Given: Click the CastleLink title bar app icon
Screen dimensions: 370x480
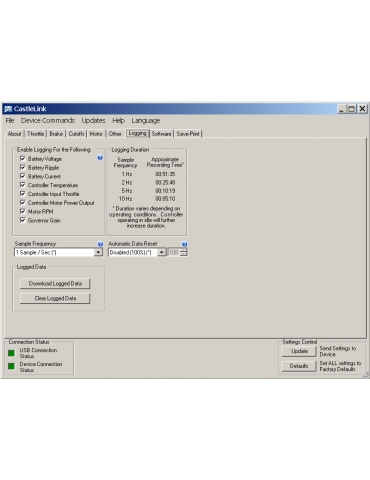Looking at the screenshot, I should click(x=8, y=109).
